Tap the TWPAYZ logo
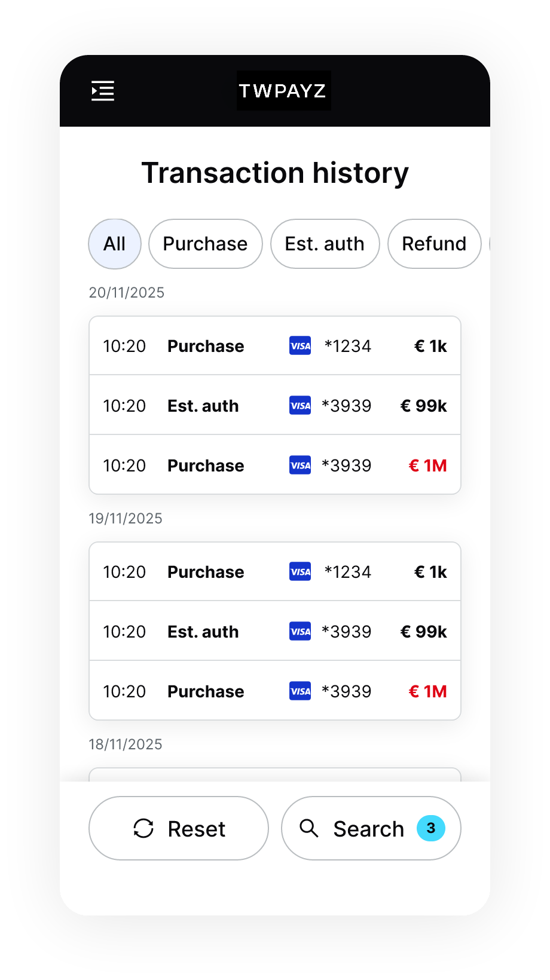Screen dimensions: 550x980 tap(283, 91)
